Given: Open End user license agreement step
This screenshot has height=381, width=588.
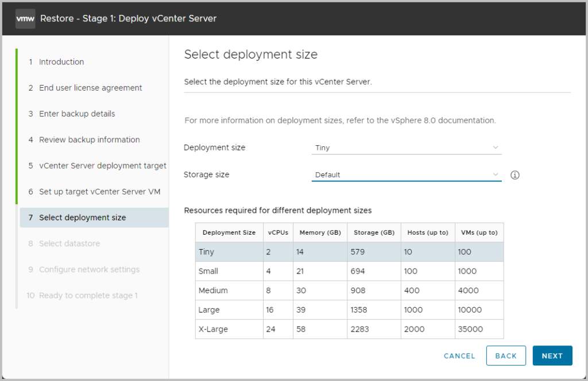Looking at the screenshot, I should 90,88.
